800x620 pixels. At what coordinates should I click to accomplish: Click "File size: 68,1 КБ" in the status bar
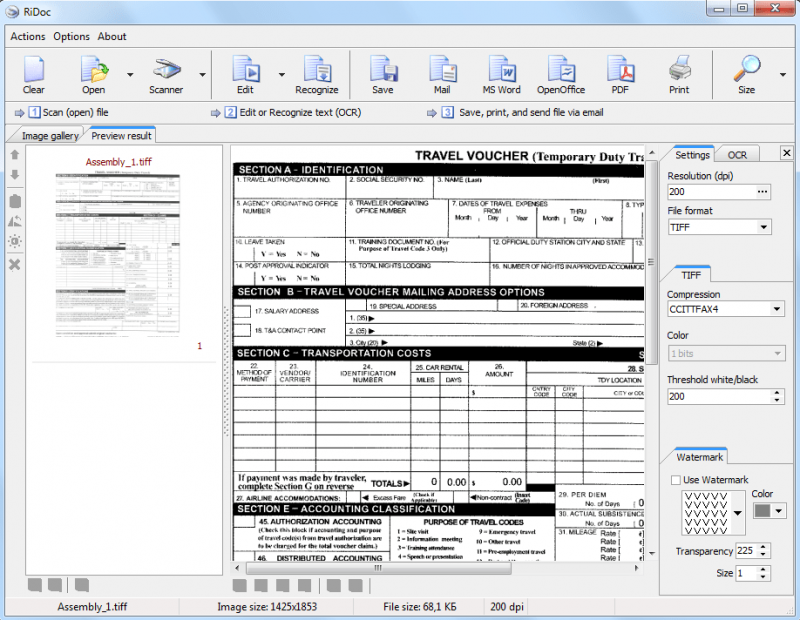(420, 607)
